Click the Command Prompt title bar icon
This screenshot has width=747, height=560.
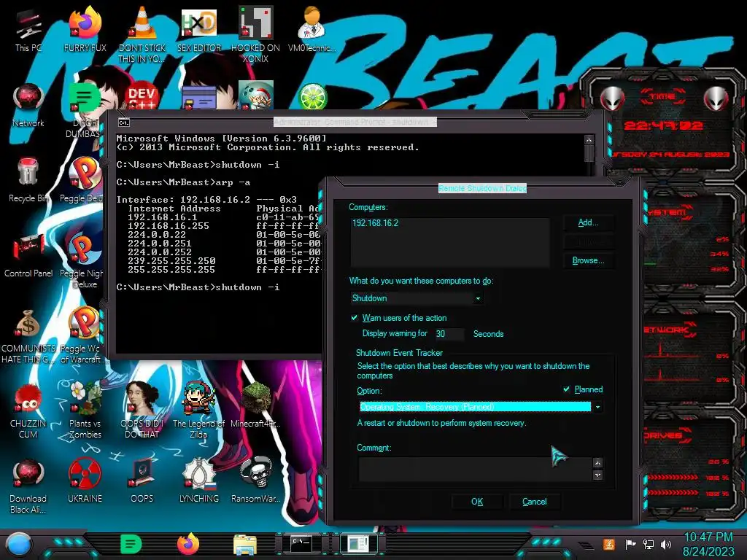coord(123,122)
